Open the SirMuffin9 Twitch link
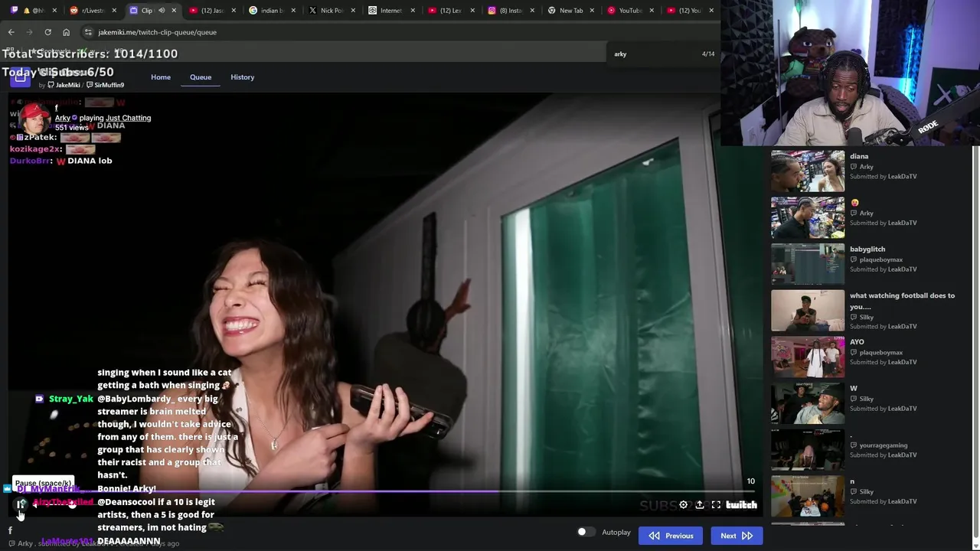Screen dimensions: 980x551 click(x=105, y=85)
